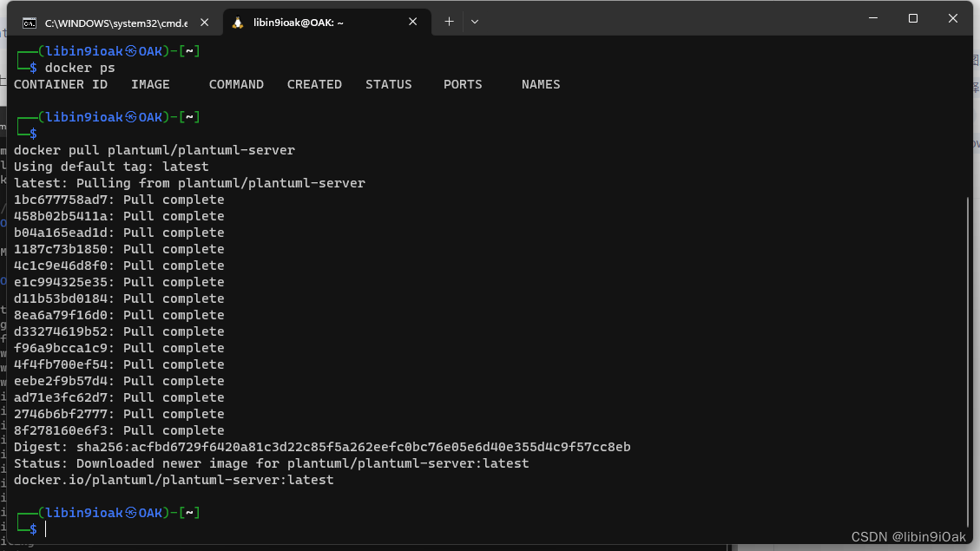Click the Tux penguin icon on the WSL tab
Image resolution: width=980 pixels, height=551 pixels.
point(237,22)
